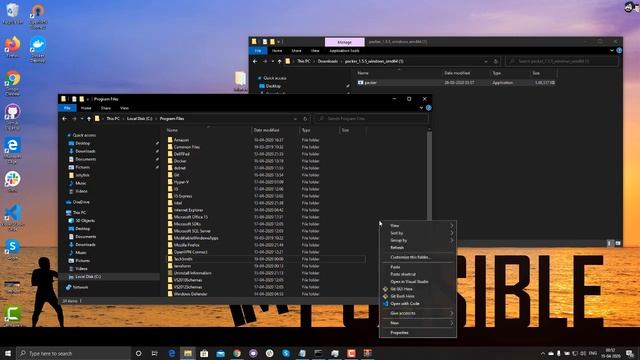Open Chrome from taskbar

coord(237,353)
